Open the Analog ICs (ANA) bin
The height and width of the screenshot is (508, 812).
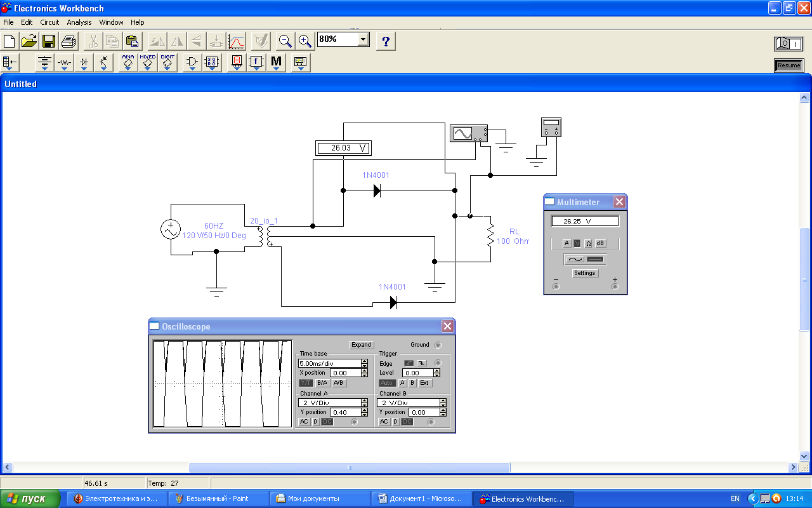[128, 62]
